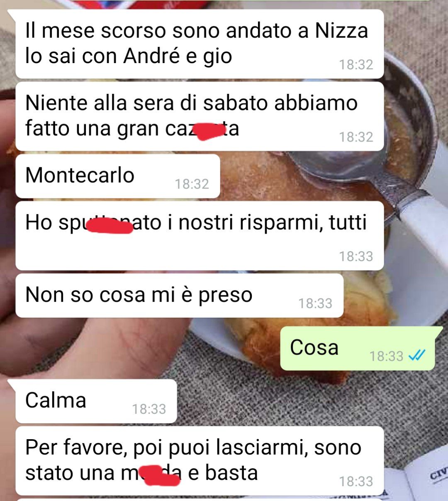Select the 'Montecarlo' message bubble

point(118,176)
